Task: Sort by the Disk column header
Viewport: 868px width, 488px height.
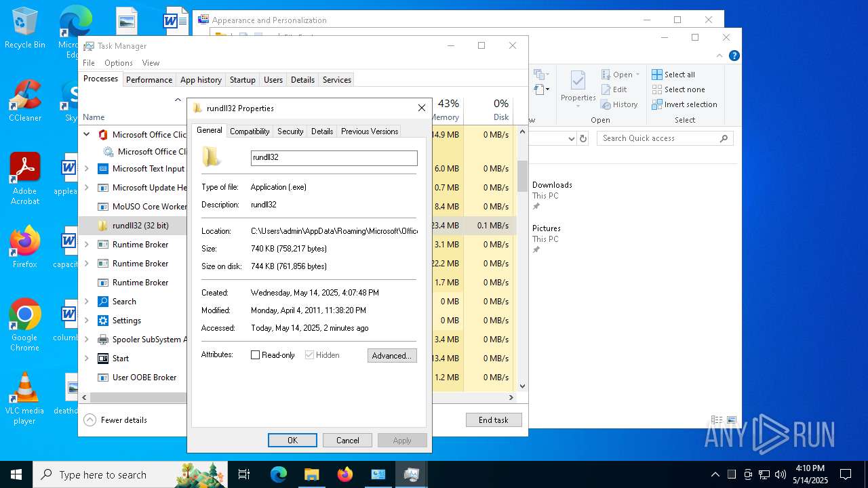Action: 490,110
